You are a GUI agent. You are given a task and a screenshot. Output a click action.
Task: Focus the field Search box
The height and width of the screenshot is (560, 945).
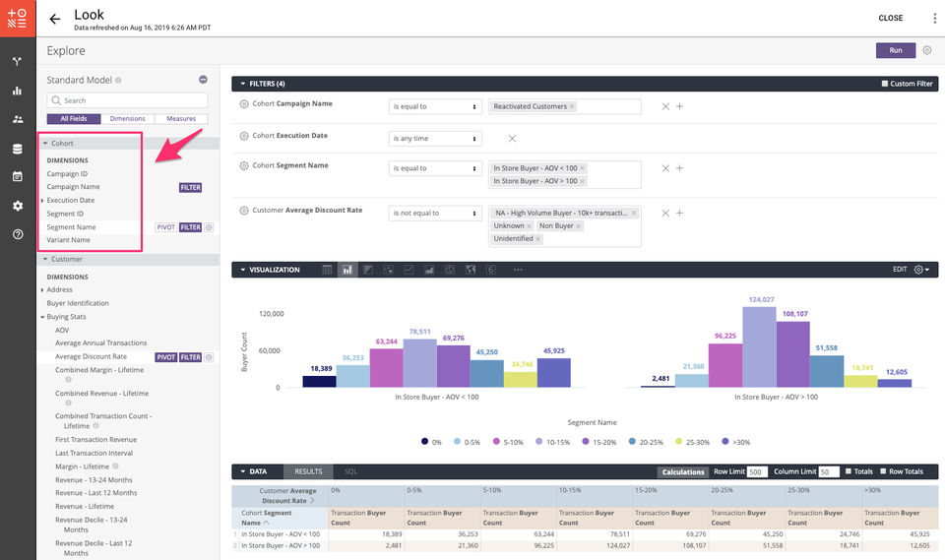[127, 100]
